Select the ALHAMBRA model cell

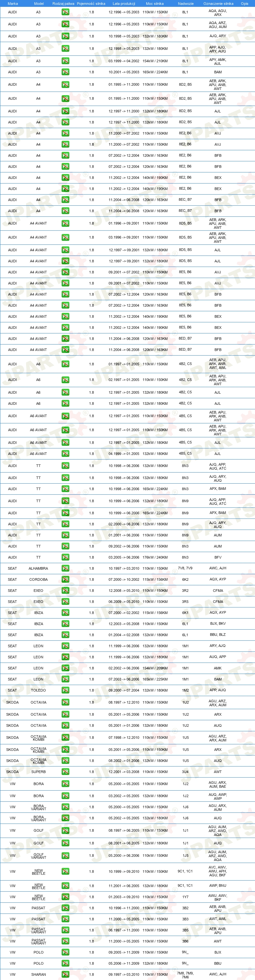point(38,568)
